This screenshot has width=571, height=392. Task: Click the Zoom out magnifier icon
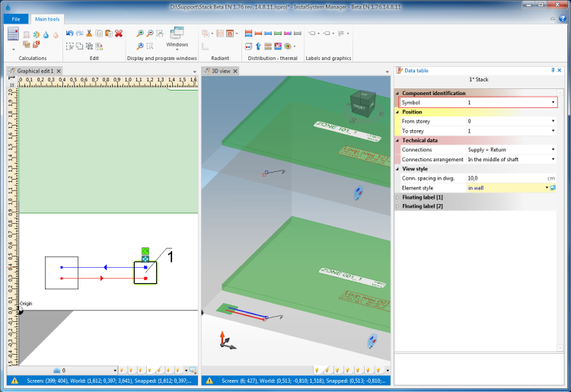click(150, 33)
